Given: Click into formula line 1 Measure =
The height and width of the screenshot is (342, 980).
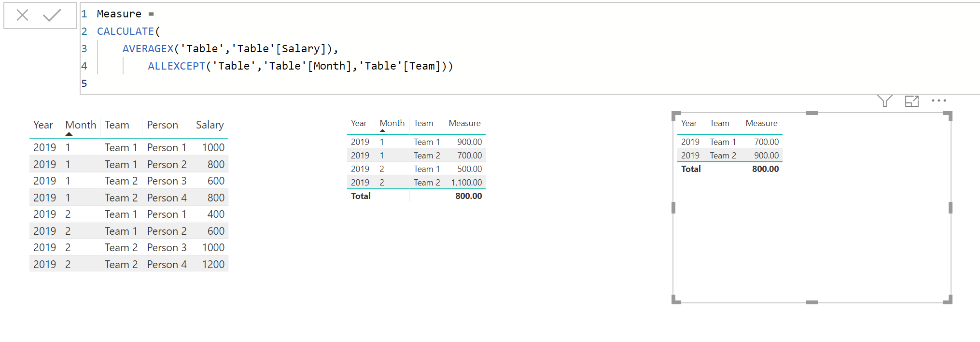Looking at the screenshot, I should tap(125, 14).
